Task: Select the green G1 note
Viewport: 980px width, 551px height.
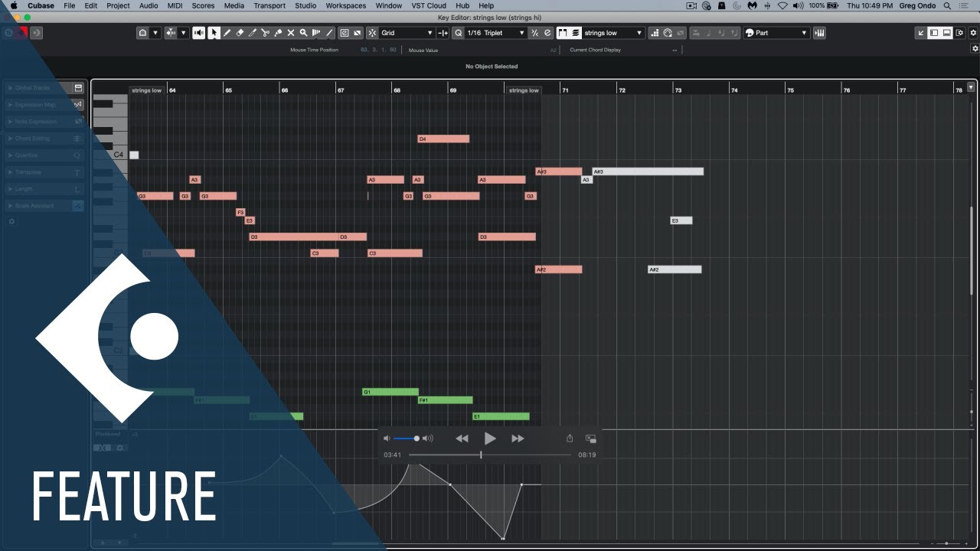Action: pyautogui.click(x=390, y=392)
